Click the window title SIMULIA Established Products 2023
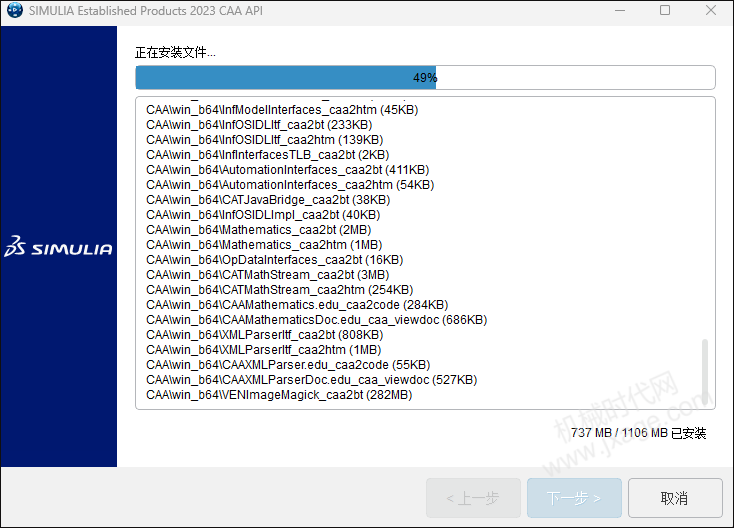This screenshot has width=734, height=528. [x=146, y=10]
